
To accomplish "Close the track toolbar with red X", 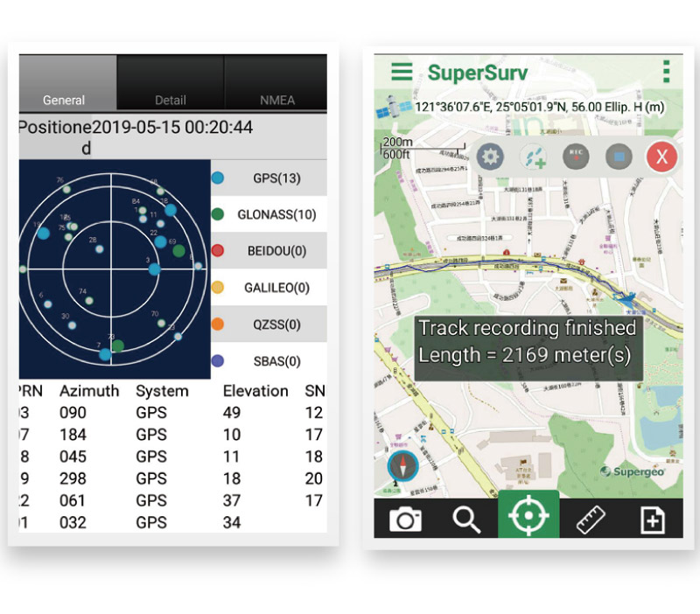I will tap(661, 157).
